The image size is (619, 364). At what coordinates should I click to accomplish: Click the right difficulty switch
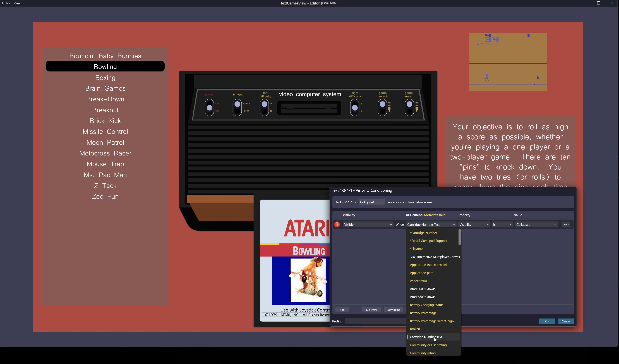355,107
